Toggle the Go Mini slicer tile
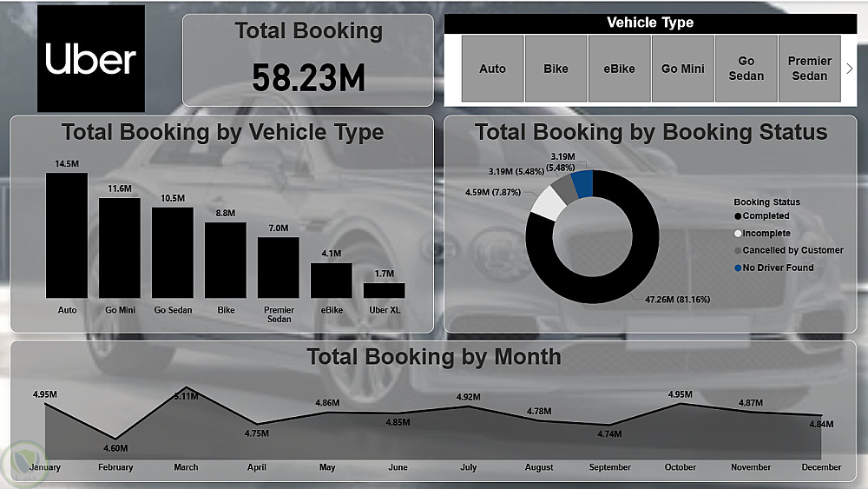Screen dimensions: 868x489 pyautogui.click(x=683, y=69)
